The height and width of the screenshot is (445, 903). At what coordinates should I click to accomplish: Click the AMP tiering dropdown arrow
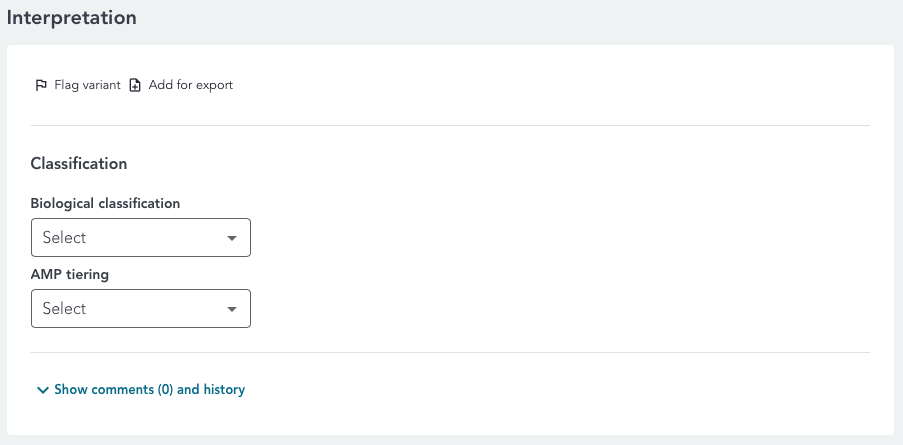232,309
